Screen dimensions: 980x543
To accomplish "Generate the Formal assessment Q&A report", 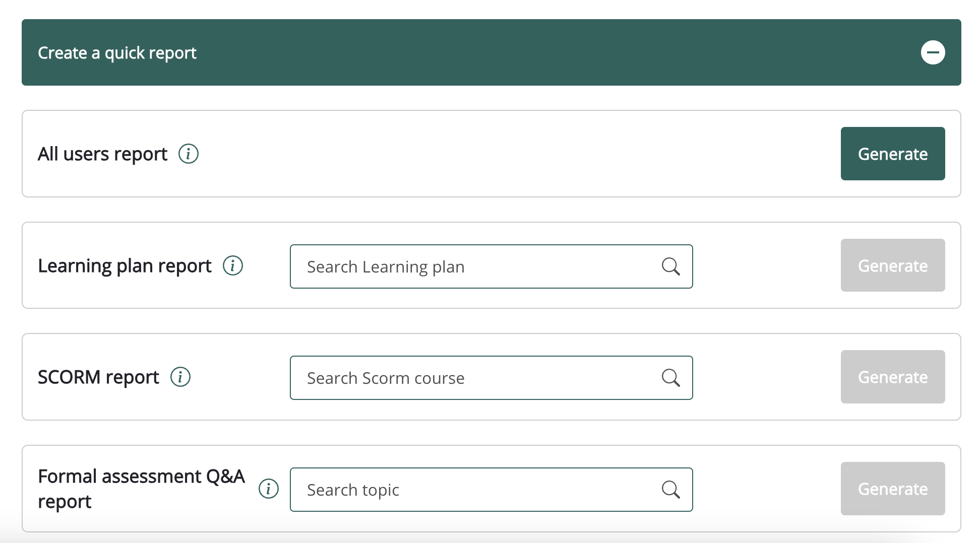I will click(892, 489).
